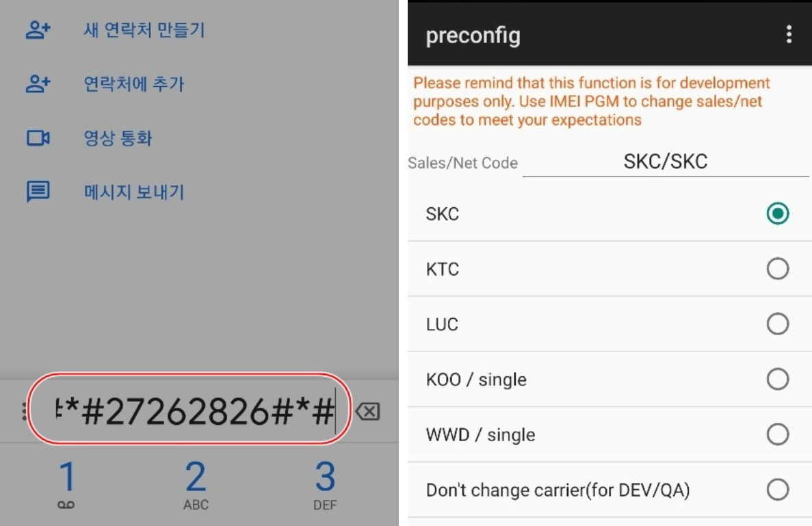Image resolution: width=812 pixels, height=526 pixels.
Task: Tap 연락처에 추가 menu entry
Action: point(134,83)
